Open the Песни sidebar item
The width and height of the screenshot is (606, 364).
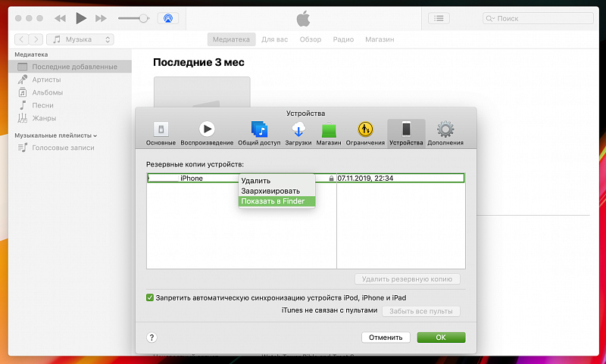point(43,105)
